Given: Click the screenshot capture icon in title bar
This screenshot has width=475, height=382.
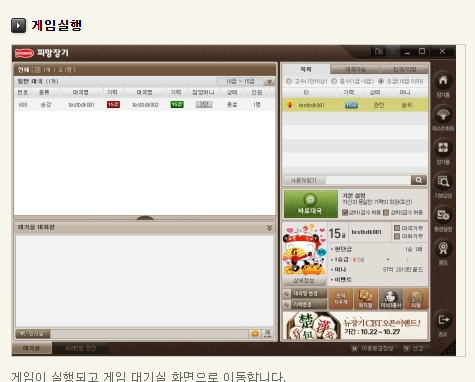Looking at the screenshot, I should click(x=379, y=51).
